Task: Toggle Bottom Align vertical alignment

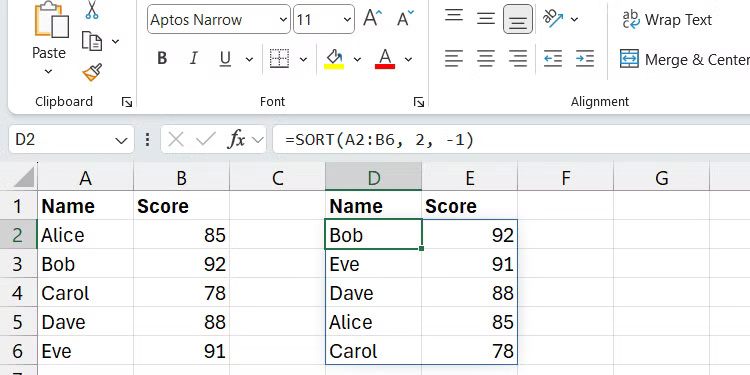Action: pos(518,19)
